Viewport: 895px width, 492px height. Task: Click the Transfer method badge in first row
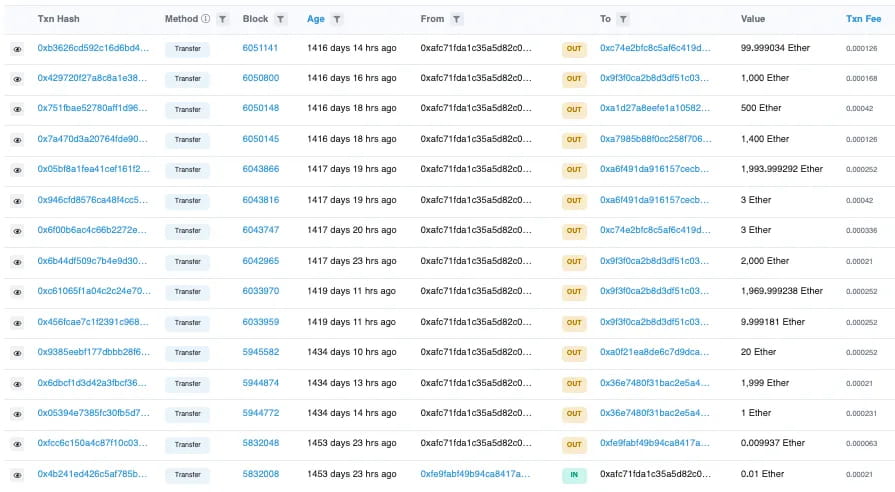click(187, 49)
